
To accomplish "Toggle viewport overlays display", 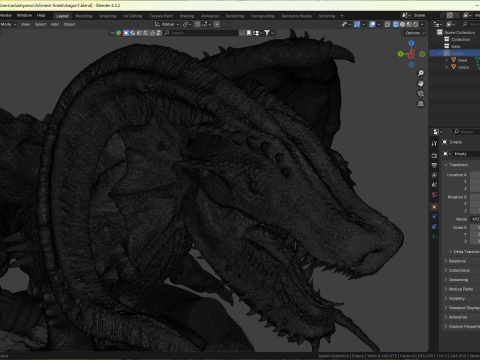I will pyautogui.click(x=372, y=24).
